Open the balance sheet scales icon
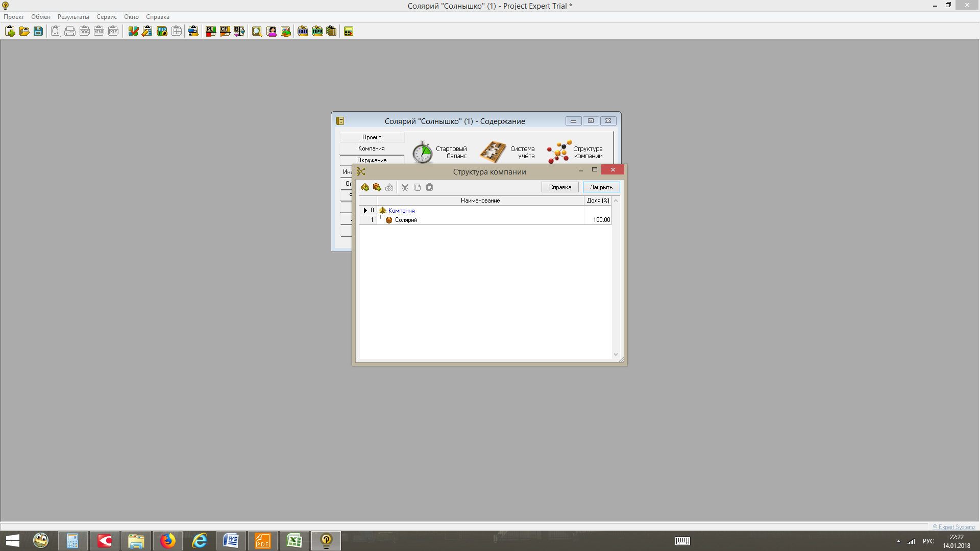Viewport: 980px width, 551px height. pos(239,32)
